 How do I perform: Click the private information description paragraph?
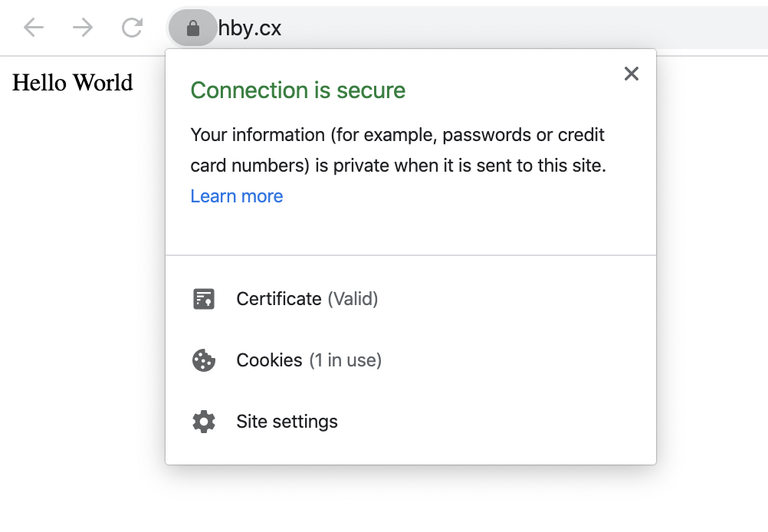tap(399, 150)
